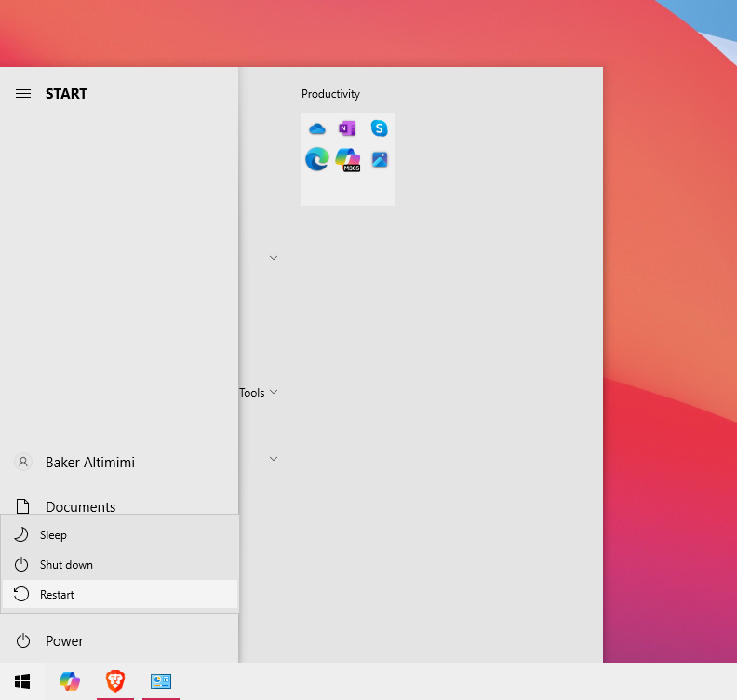Click the Brave browser taskbar icon
737x700 pixels.
click(115, 681)
